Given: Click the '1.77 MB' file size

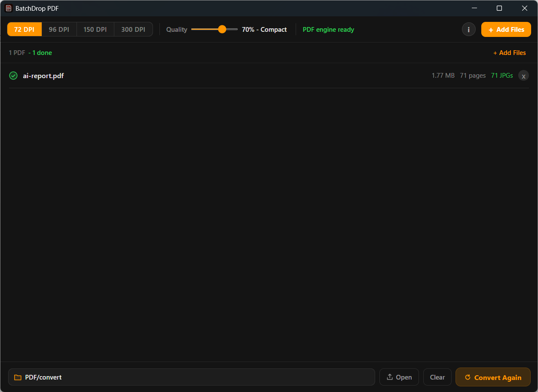Looking at the screenshot, I should click(443, 76).
